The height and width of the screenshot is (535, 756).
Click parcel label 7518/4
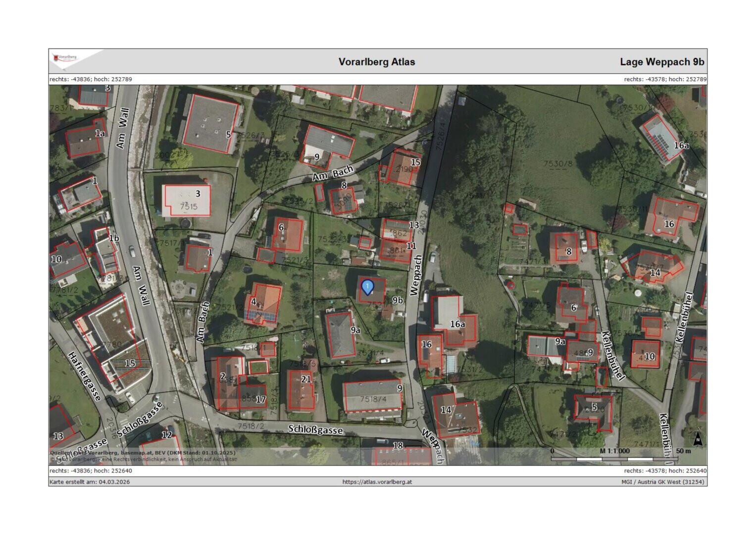[373, 399]
